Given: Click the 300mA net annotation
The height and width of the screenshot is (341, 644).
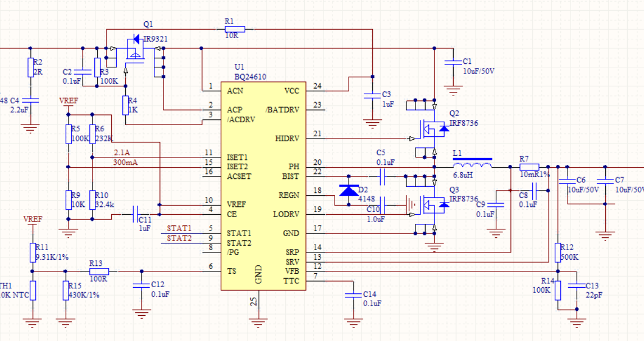Looking at the screenshot, I should tap(125, 163).
